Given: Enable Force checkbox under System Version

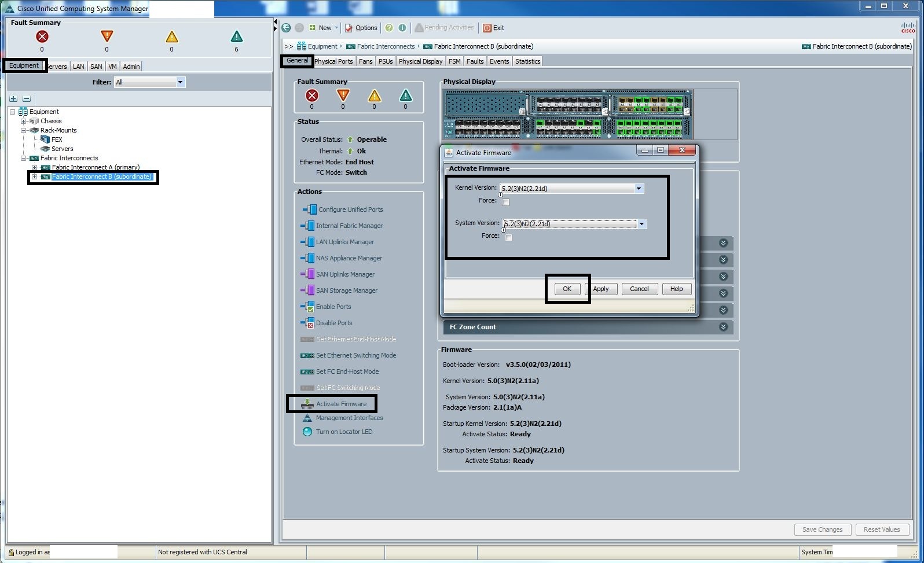Looking at the screenshot, I should (508, 237).
